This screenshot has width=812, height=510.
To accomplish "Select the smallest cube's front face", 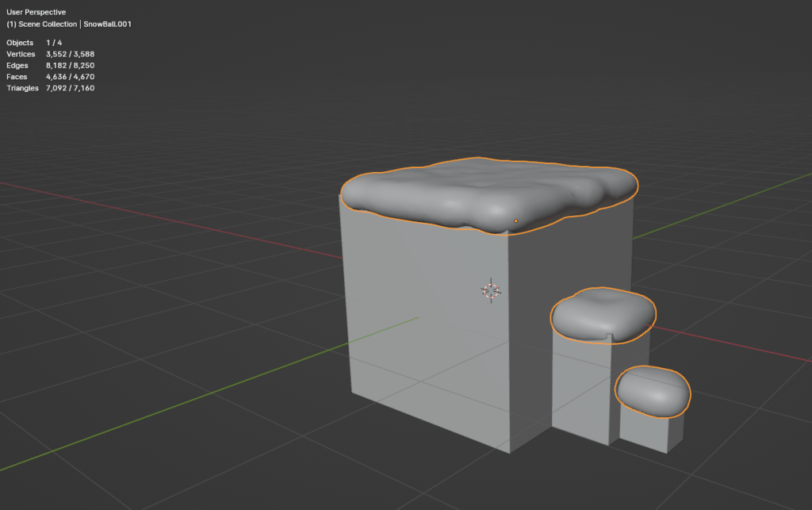I will click(x=642, y=432).
